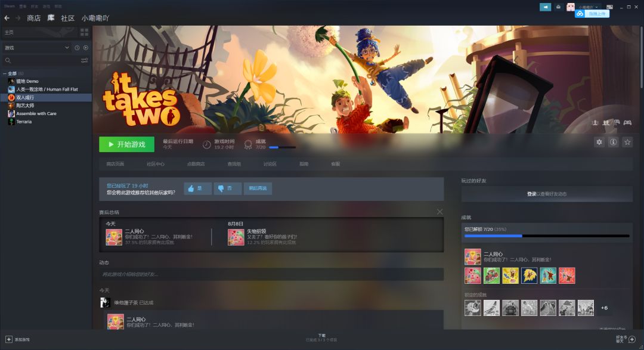The height and width of the screenshot is (350, 644).
Task: Switch library to grid view icon
Action: [84, 32]
